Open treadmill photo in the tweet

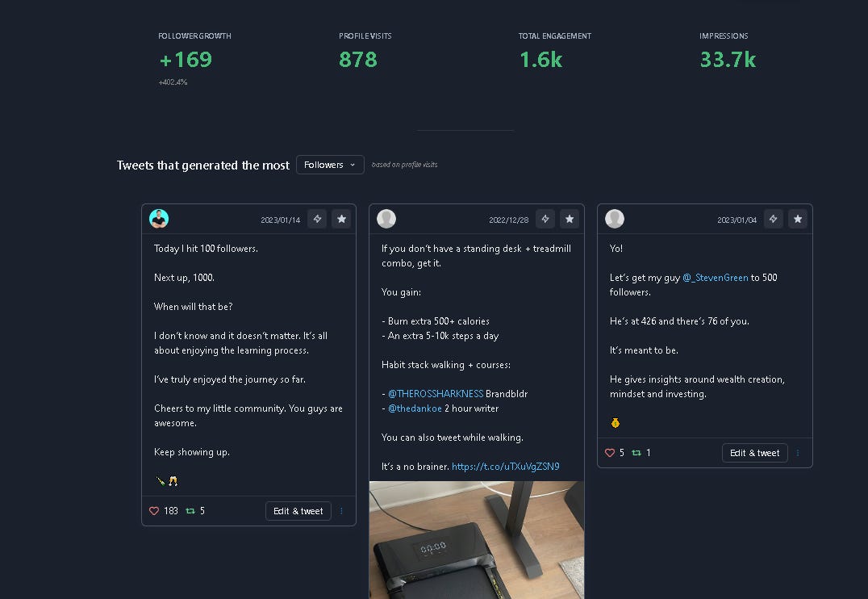coord(477,540)
